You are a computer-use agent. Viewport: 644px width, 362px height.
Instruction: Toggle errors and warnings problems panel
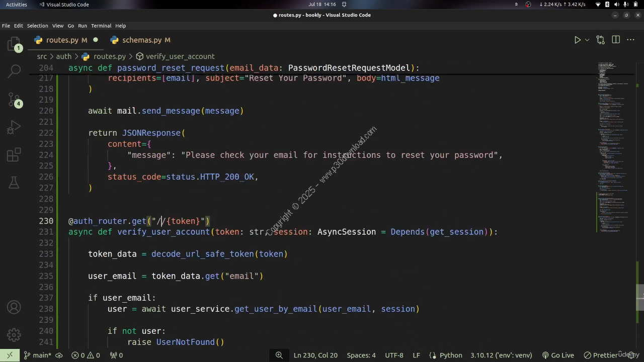(86, 355)
